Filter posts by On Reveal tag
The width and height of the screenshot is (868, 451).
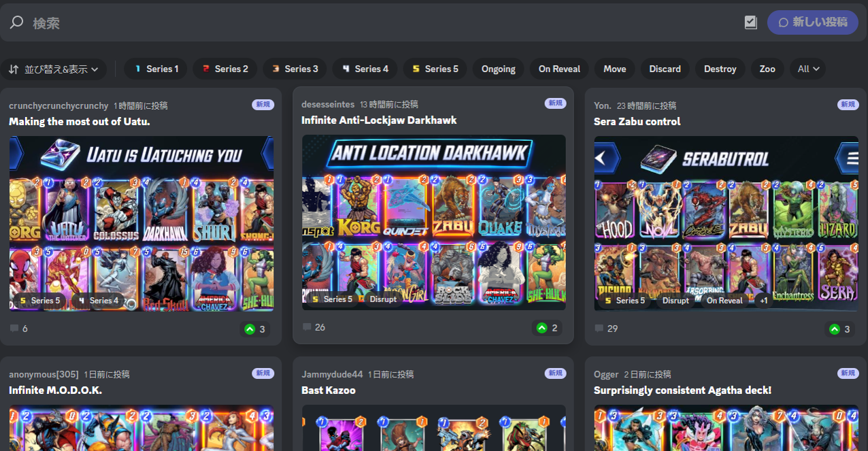tap(559, 69)
